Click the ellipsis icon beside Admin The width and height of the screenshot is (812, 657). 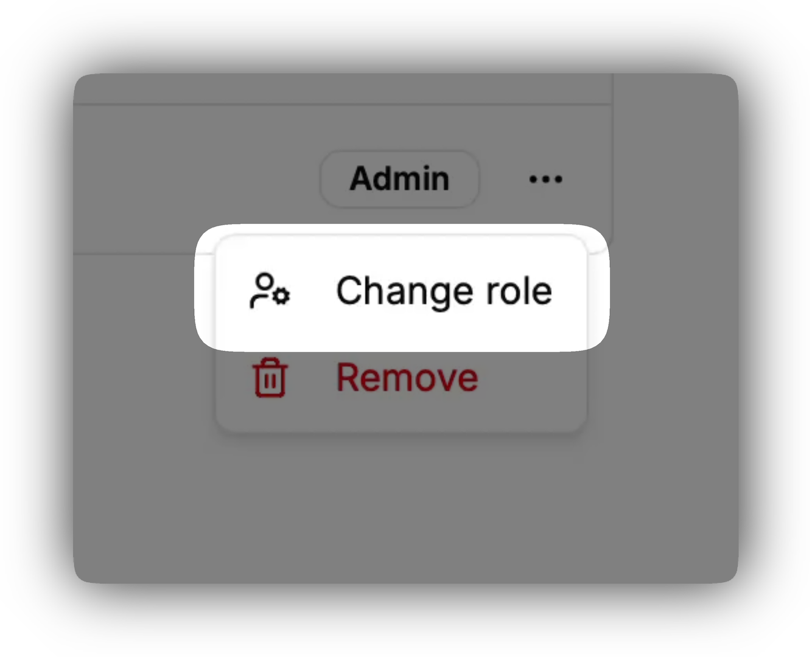click(545, 179)
